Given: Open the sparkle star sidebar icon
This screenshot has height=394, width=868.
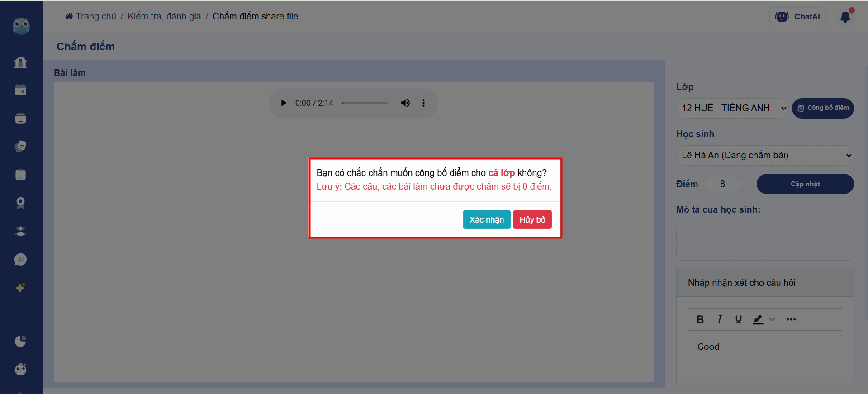Looking at the screenshot, I should pyautogui.click(x=20, y=288).
